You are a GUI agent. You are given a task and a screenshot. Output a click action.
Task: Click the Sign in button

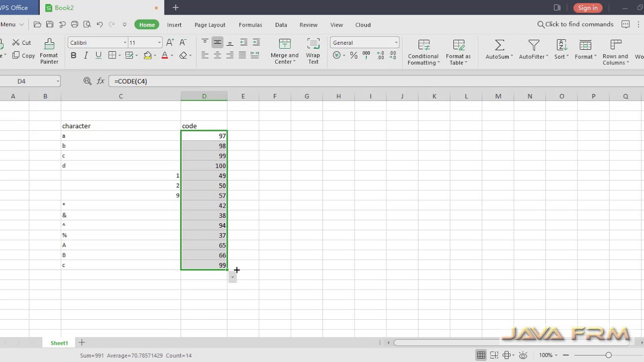(x=588, y=8)
